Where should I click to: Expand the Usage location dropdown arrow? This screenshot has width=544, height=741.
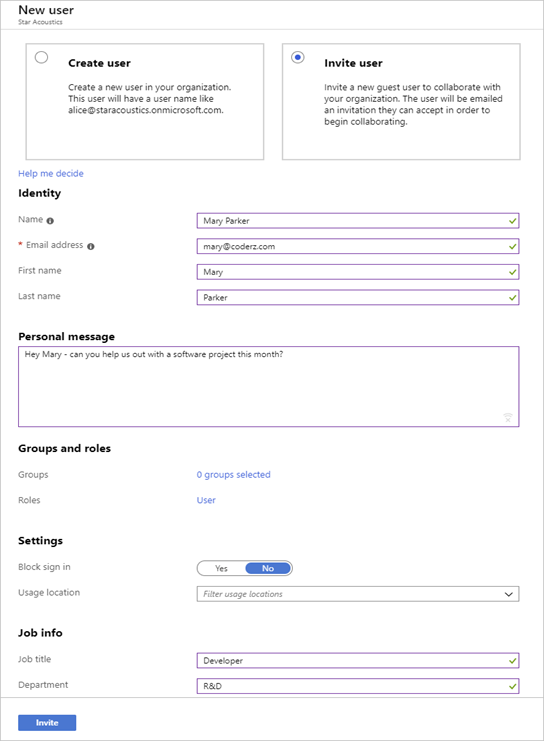coord(509,594)
